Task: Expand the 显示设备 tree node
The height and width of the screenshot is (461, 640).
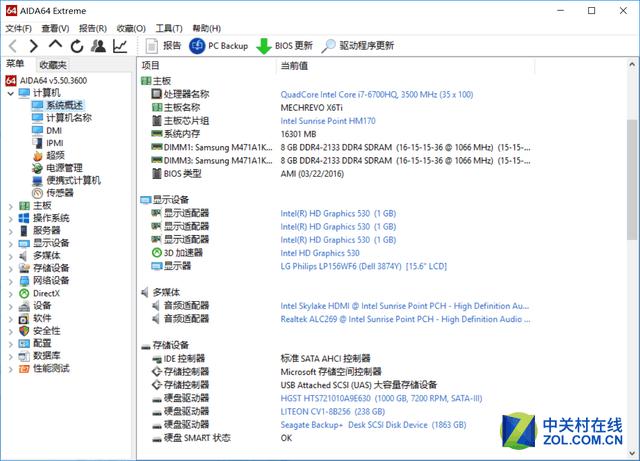Action: pyautogui.click(x=11, y=244)
